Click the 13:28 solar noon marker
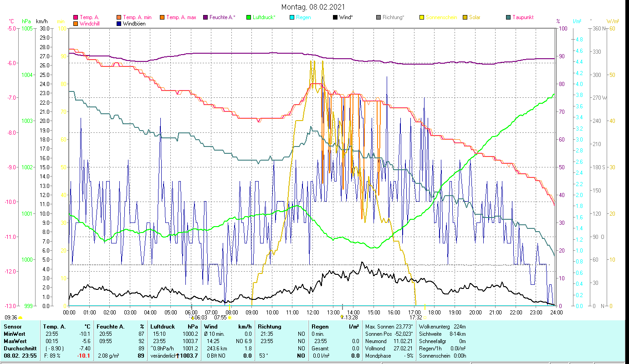 [x=351, y=318]
